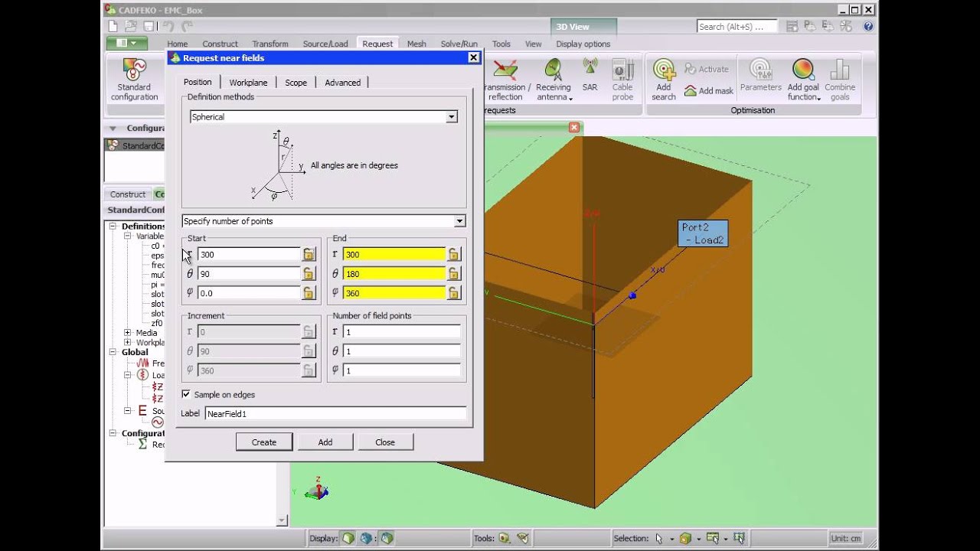Click the Activate button
This screenshot has width=980, height=551.
[706, 69]
